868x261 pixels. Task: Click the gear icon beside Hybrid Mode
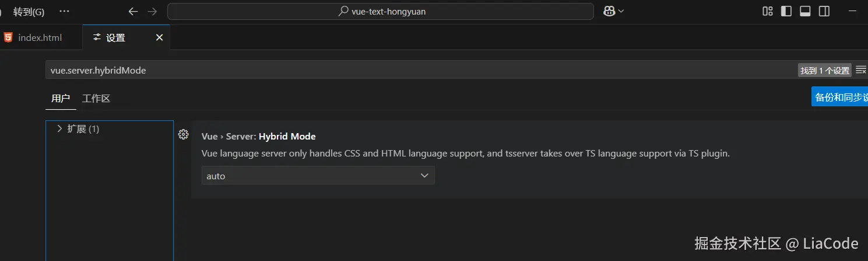click(x=184, y=135)
